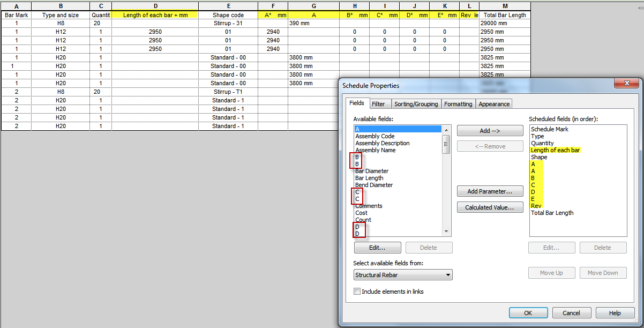Viewport: 644px width, 328px height.
Task: Click Edit below the available fields list
Action: (377, 247)
